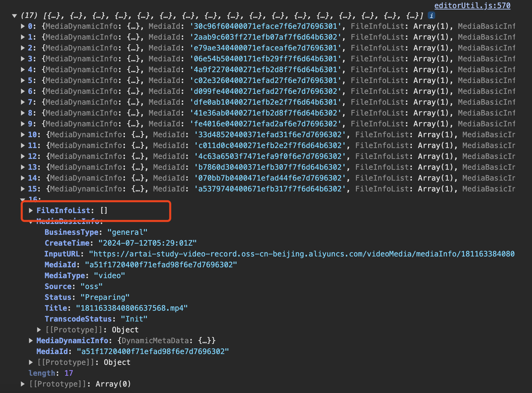Viewport: 532px width, 393px height.
Task: Click the Status "Preparing" value
Action: pos(105,297)
